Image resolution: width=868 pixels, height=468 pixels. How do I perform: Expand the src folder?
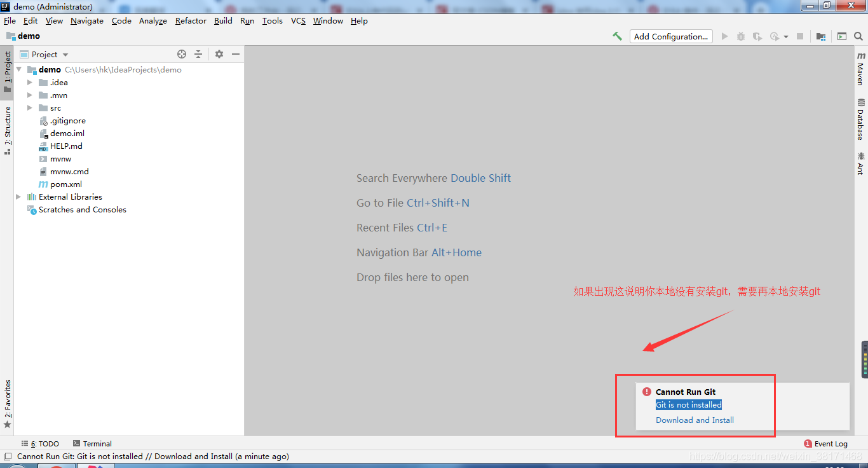pyautogui.click(x=29, y=107)
